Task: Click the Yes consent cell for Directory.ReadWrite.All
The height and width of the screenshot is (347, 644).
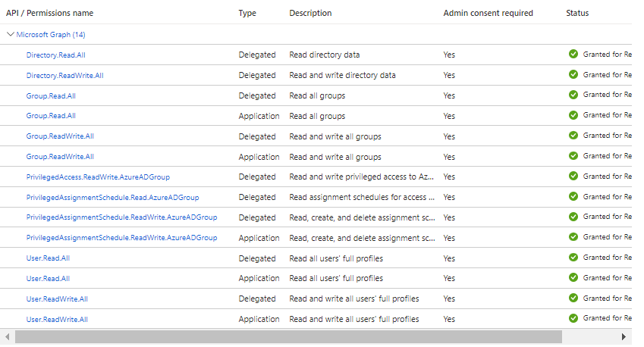Action: click(449, 76)
